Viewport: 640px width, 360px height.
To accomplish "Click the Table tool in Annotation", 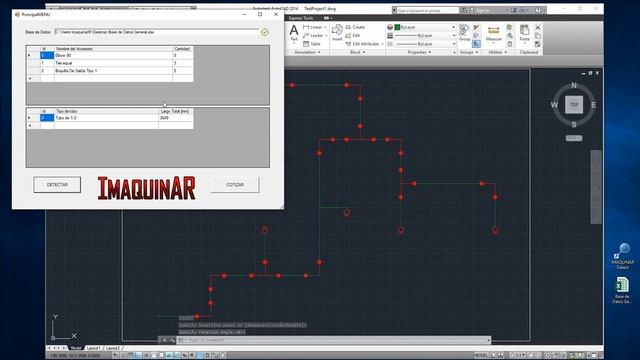I will pos(312,44).
